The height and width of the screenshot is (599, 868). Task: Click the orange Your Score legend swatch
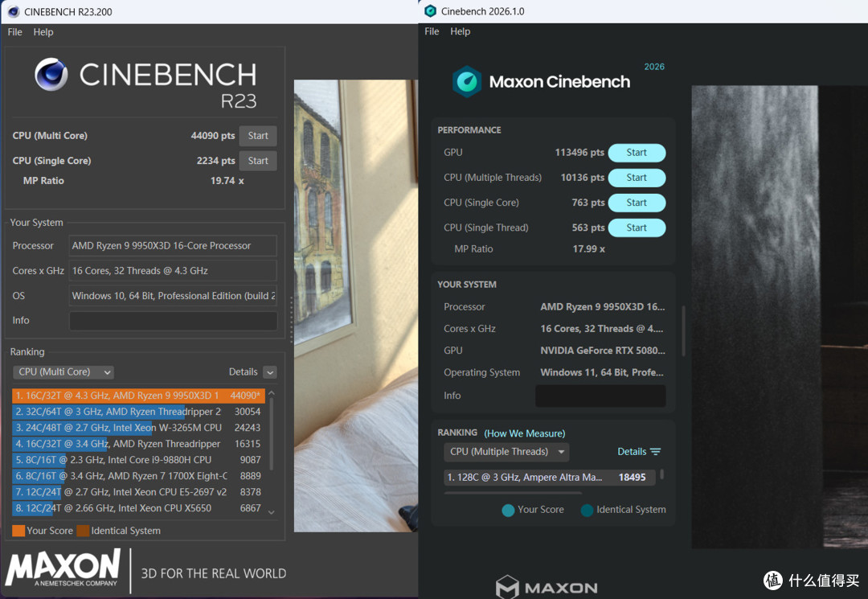[x=18, y=531]
